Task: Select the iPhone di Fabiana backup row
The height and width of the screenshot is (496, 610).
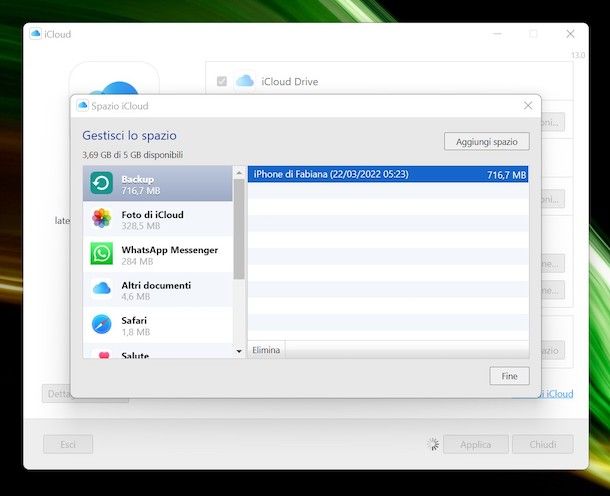Action: 388,174
